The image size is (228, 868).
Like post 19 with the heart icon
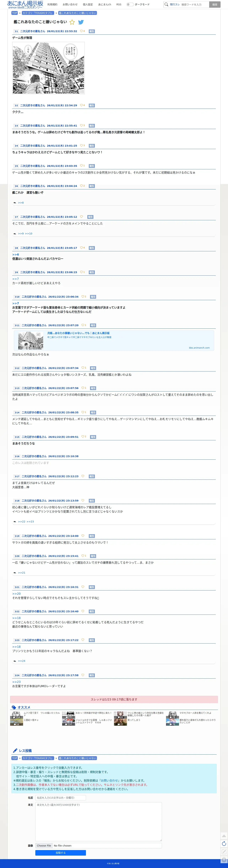[83, 536]
